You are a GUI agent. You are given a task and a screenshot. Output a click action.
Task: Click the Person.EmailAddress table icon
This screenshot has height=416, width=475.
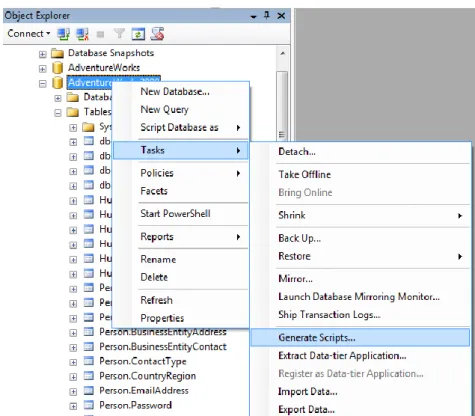[88, 390]
